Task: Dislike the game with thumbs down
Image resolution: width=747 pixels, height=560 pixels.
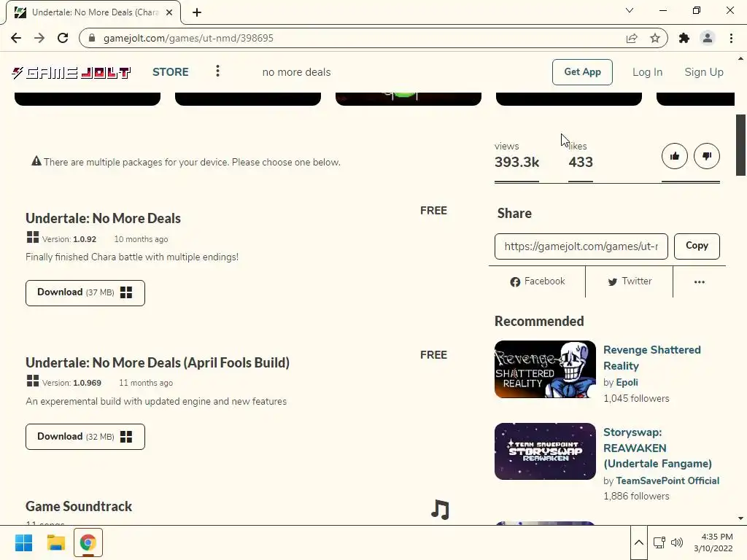Action: point(706,156)
